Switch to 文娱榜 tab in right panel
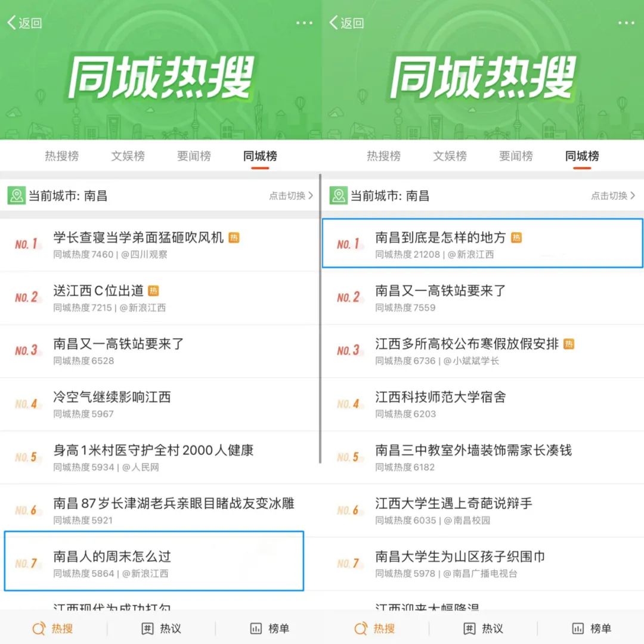 coord(450,156)
